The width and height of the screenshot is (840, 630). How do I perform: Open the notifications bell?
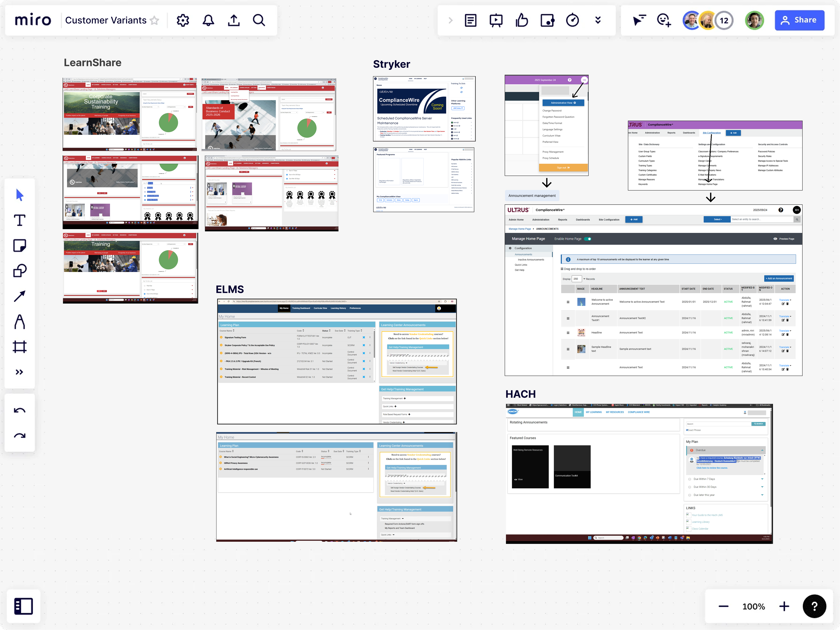click(x=208, y=20)
